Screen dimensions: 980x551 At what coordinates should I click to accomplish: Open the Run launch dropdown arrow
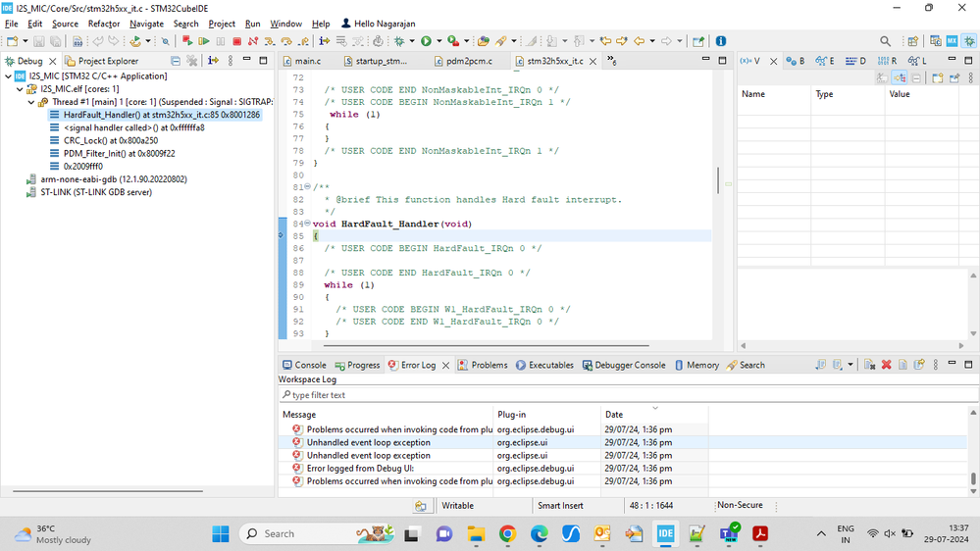coord(438,41)
